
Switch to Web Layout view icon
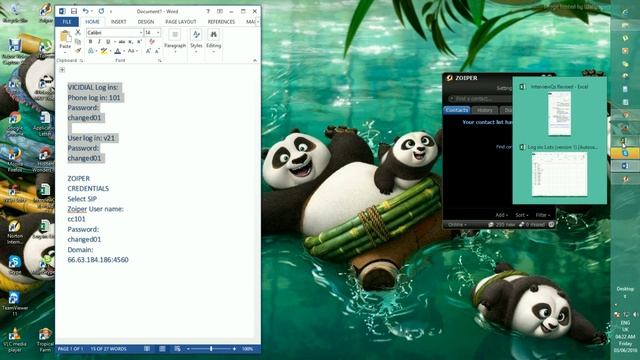coord(177,349)
